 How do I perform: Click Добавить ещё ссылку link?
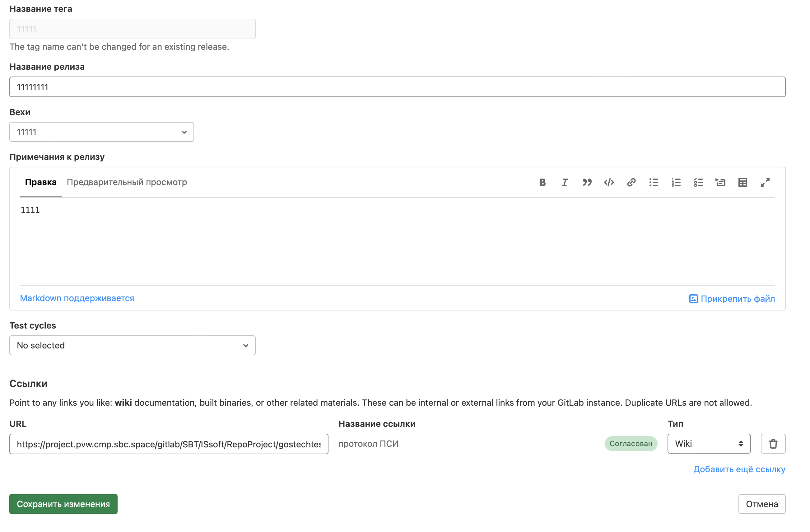[739, 469]
